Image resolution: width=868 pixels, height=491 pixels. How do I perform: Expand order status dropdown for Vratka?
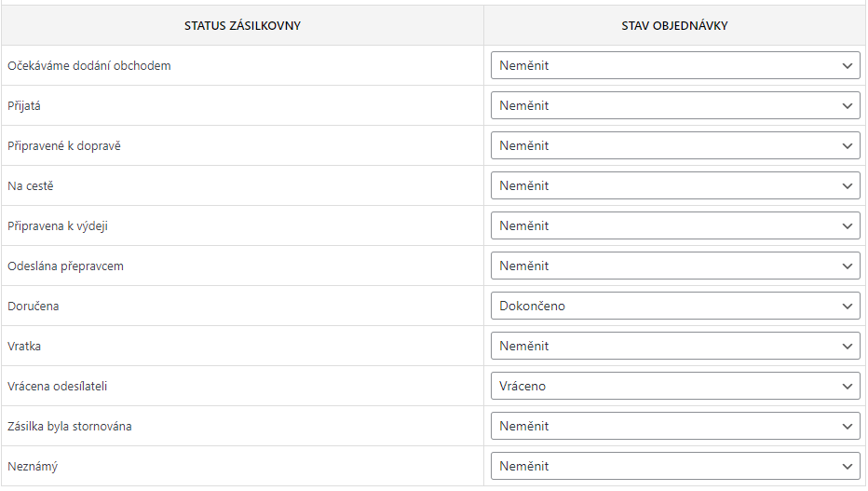pyautogui.click(x=674, y=347)
